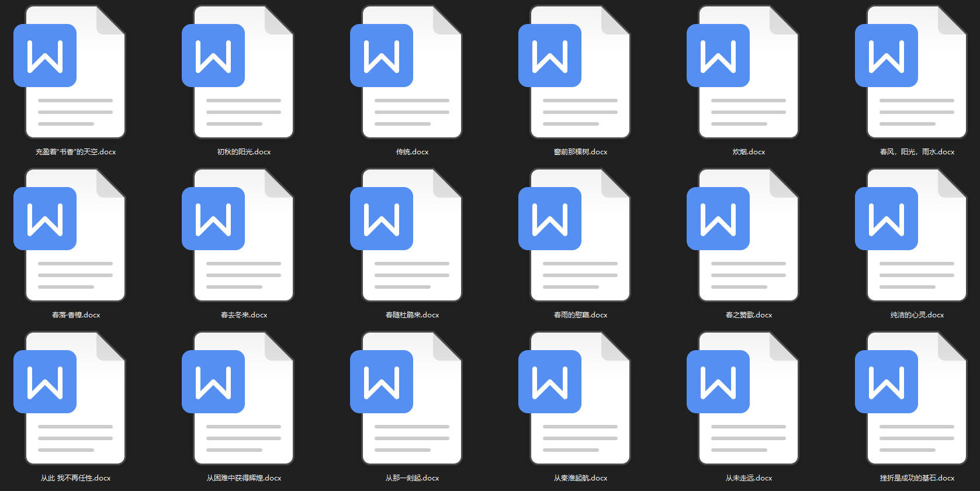Click the file name label 从秦淮起航.docx

tap(581, 478)
